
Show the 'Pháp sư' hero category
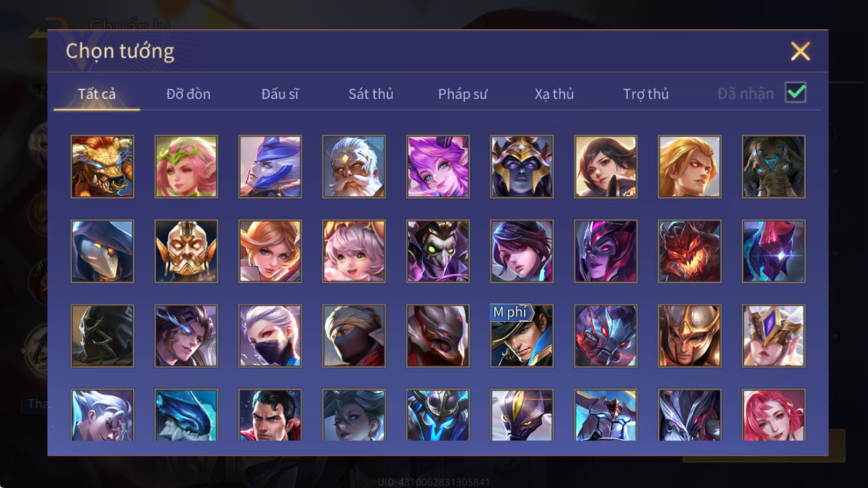click(463, 94)
